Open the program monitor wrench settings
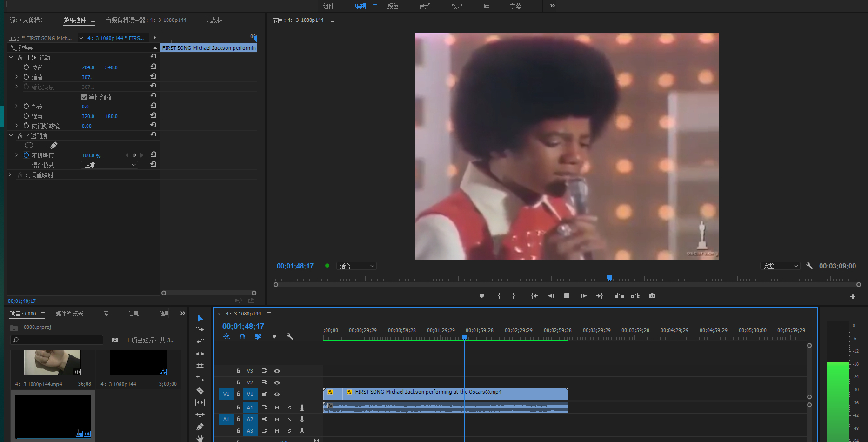The image size is (868, 442). (809, 266)
